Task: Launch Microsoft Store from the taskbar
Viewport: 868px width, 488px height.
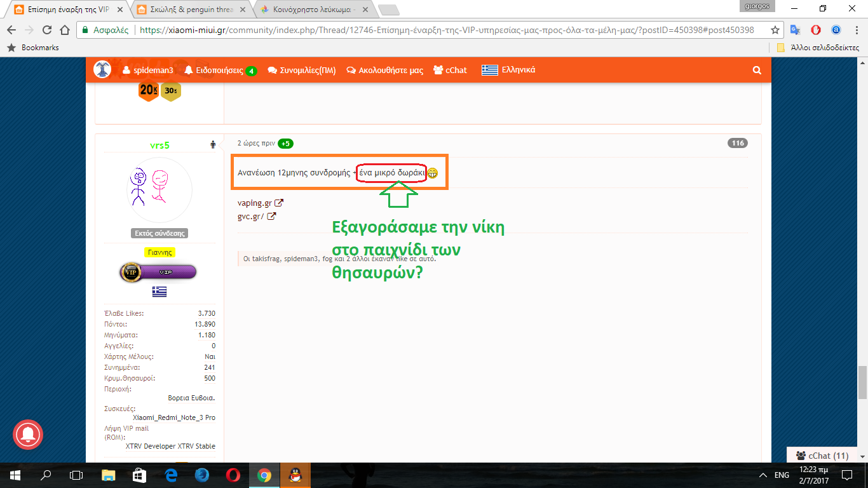Action: pyautogui.click(x=140, y=475)
